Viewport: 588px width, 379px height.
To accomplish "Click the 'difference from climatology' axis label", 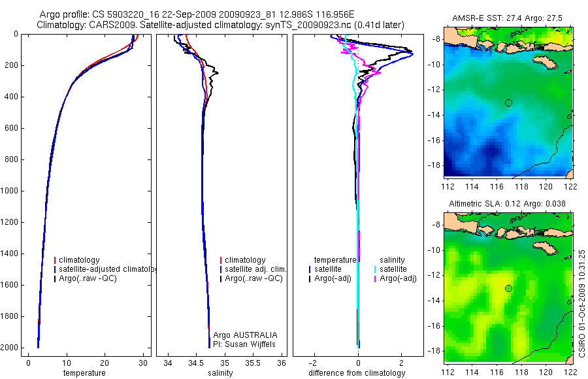I will click(x=357, y=373).
